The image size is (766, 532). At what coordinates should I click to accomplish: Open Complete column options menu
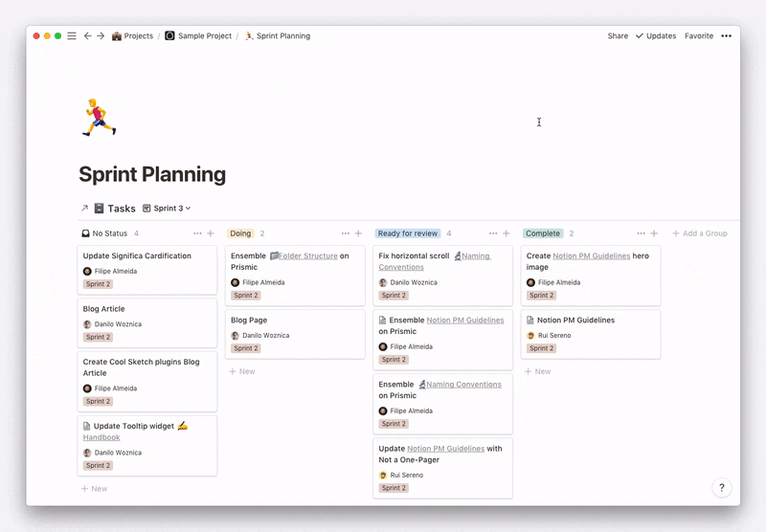point(641,233)
